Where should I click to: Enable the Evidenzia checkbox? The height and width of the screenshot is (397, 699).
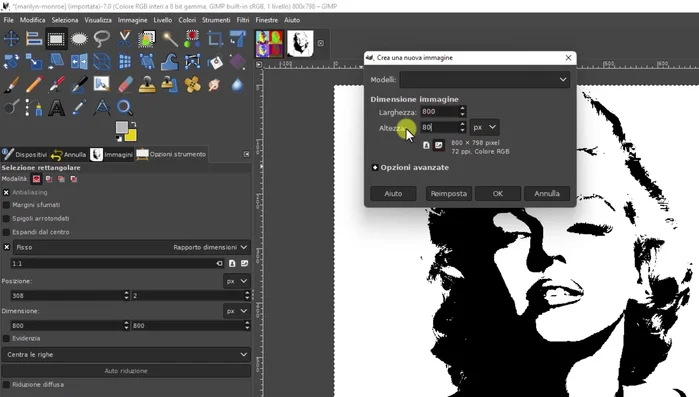click(x=6, y=339)
